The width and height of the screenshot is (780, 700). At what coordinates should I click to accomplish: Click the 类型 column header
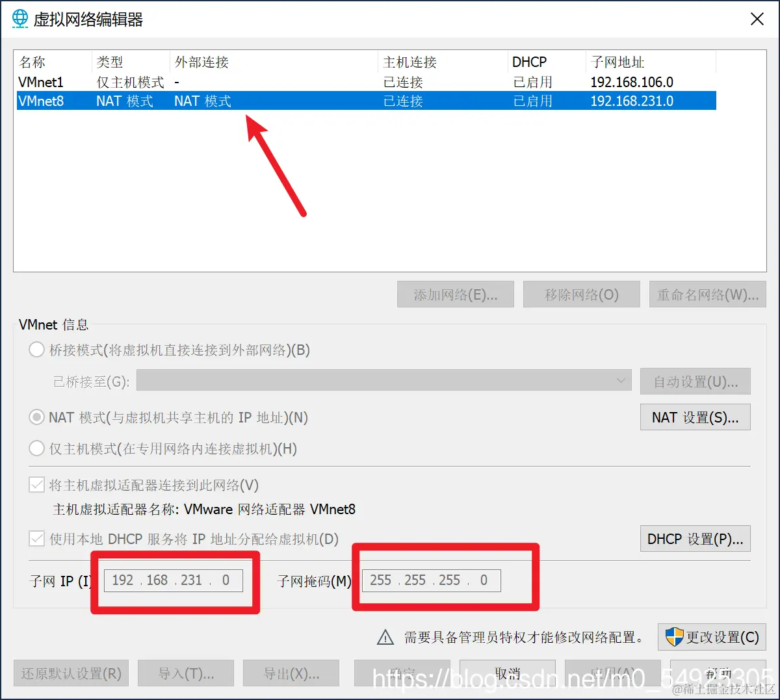131,62
